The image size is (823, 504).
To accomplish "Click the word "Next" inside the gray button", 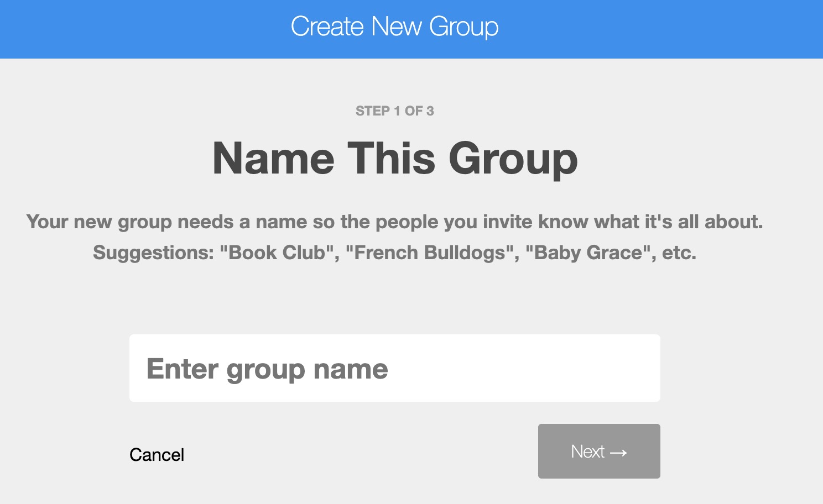I will point(587,452).
